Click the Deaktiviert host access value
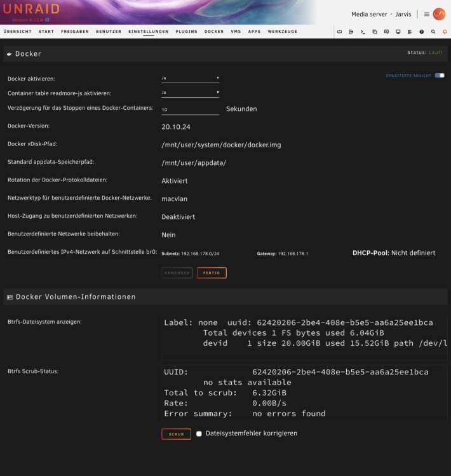This screenshot has width=451, height=476. point(178,217)
